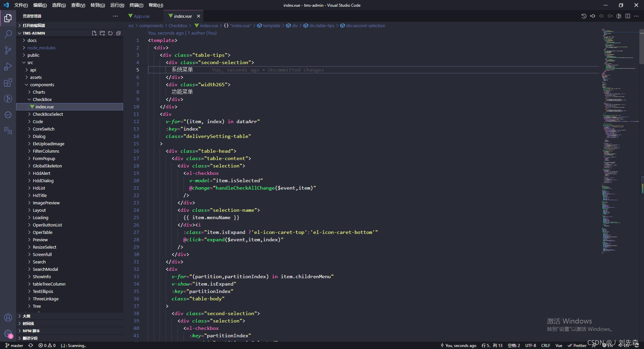Refresh the explorer tree
The image size is (644, 349).
point(110,33)
